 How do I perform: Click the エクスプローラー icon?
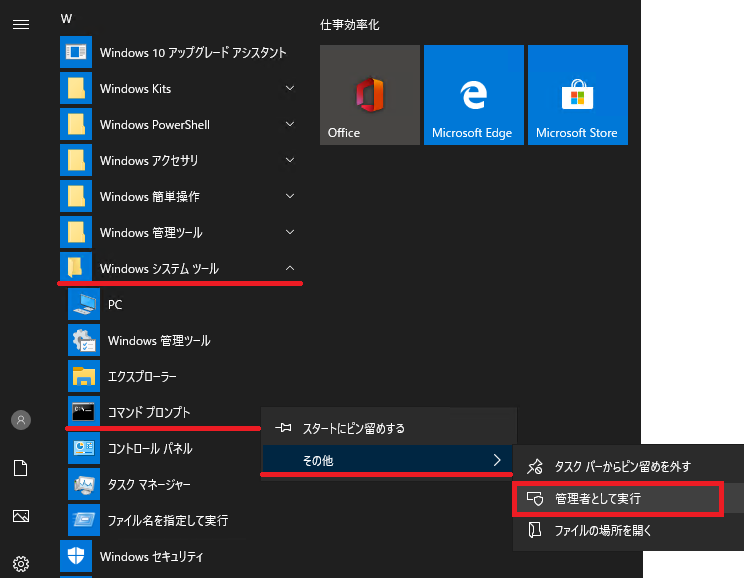click(84, 376)
